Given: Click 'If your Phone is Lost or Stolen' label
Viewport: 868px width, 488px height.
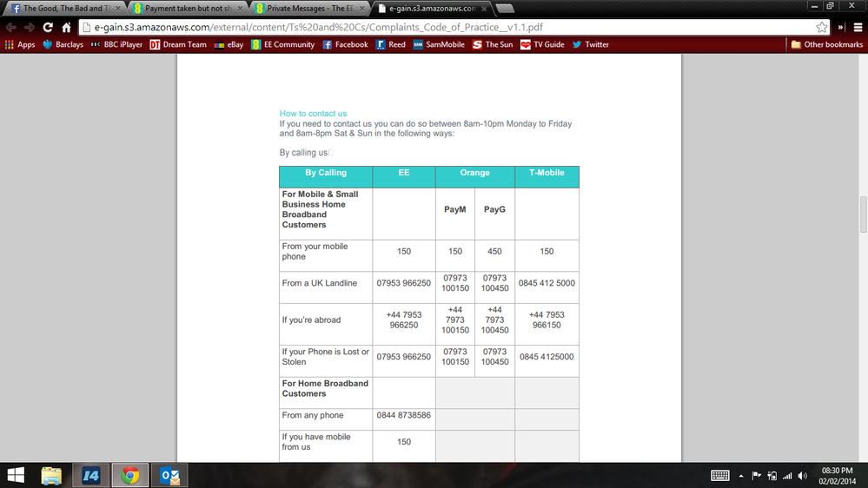Looking at the screenshot, I should coord(326,357).
